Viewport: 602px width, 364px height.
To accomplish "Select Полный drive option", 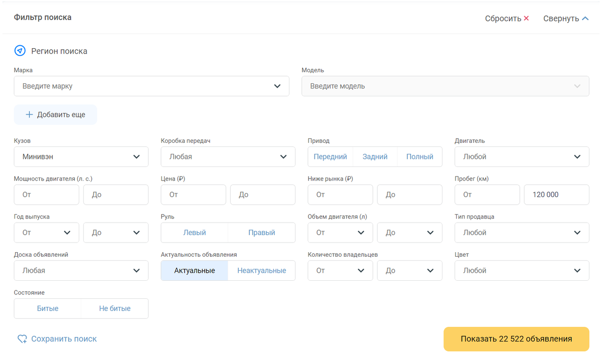I will pos(419,157).
